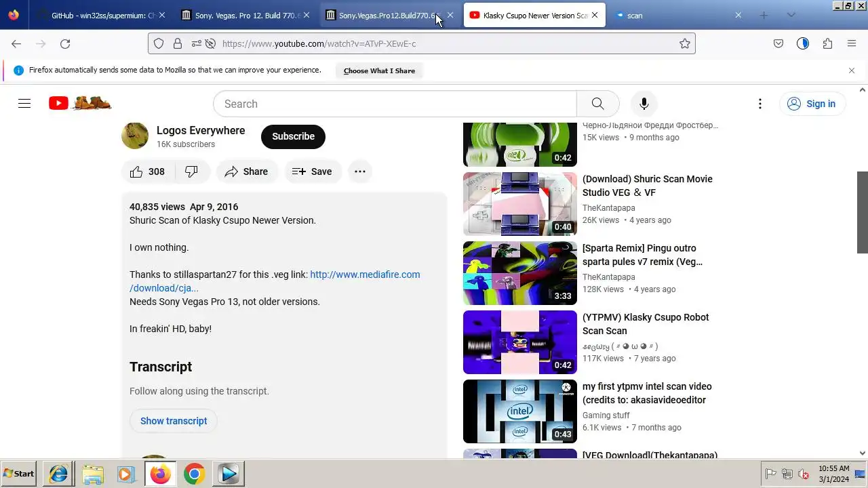Close the GitHub supermium tab
This screenshot has width=868, height=488.
(161, 15)
